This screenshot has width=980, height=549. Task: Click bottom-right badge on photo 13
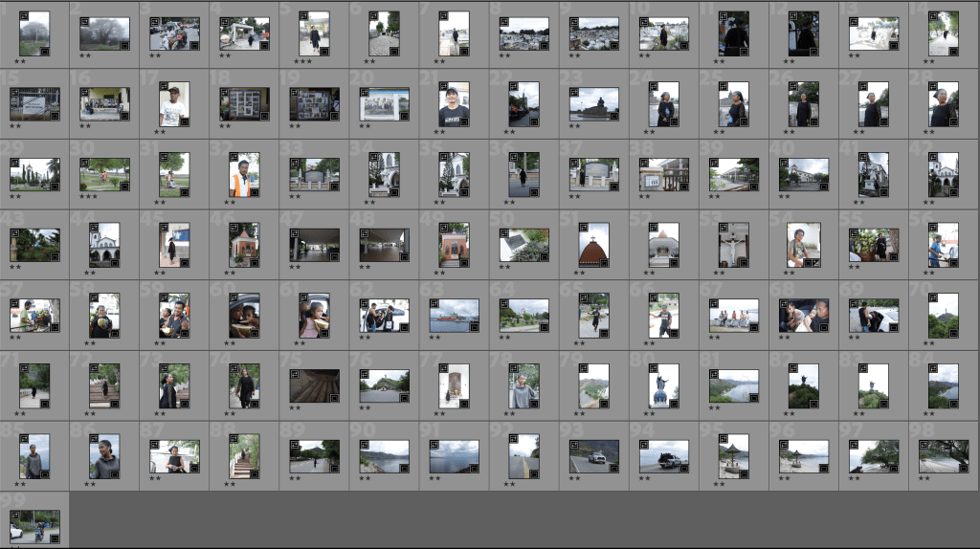[893, 44]
